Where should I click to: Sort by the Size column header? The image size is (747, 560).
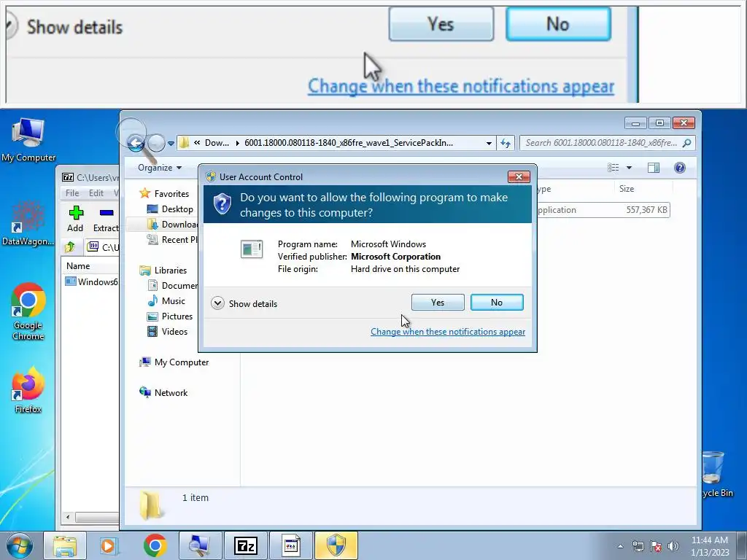point(643,189)
